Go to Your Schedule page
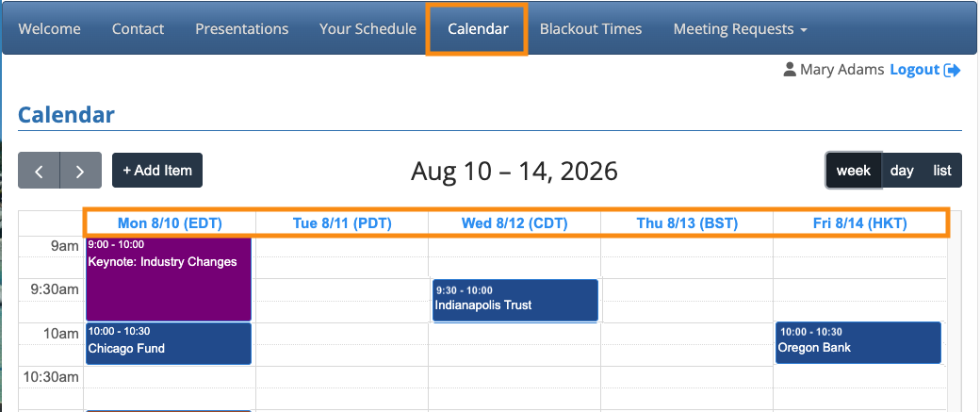 [x=367, y=29]
